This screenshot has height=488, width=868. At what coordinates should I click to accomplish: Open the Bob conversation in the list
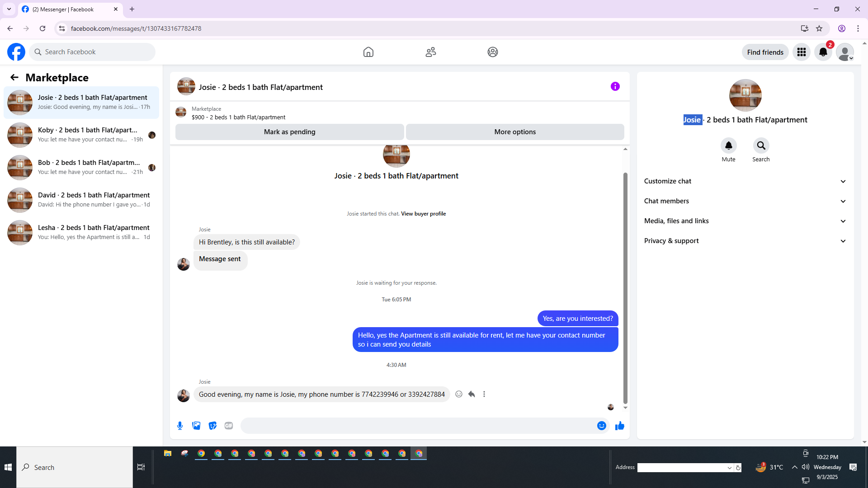(x=81, y=168)
